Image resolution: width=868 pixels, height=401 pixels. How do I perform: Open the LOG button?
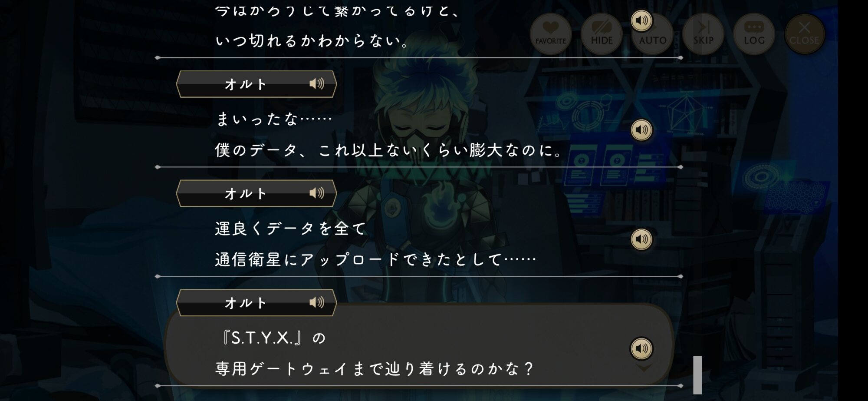coord(754,34)
